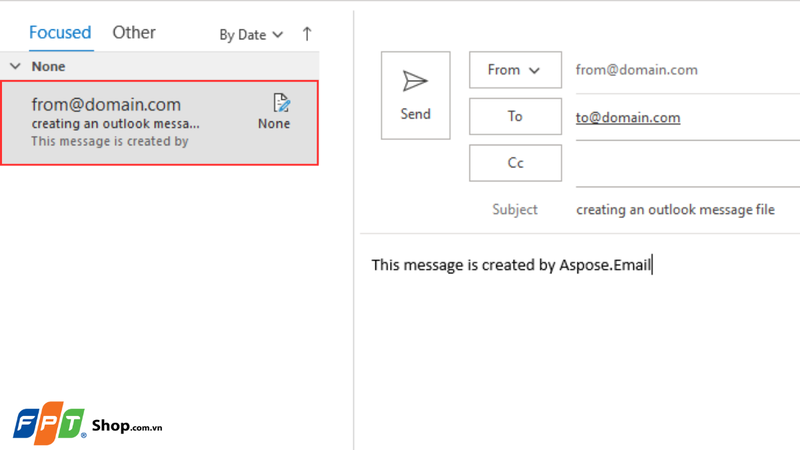Click the None category label in draft item
800x450 pixels.
tap(274, 124)
